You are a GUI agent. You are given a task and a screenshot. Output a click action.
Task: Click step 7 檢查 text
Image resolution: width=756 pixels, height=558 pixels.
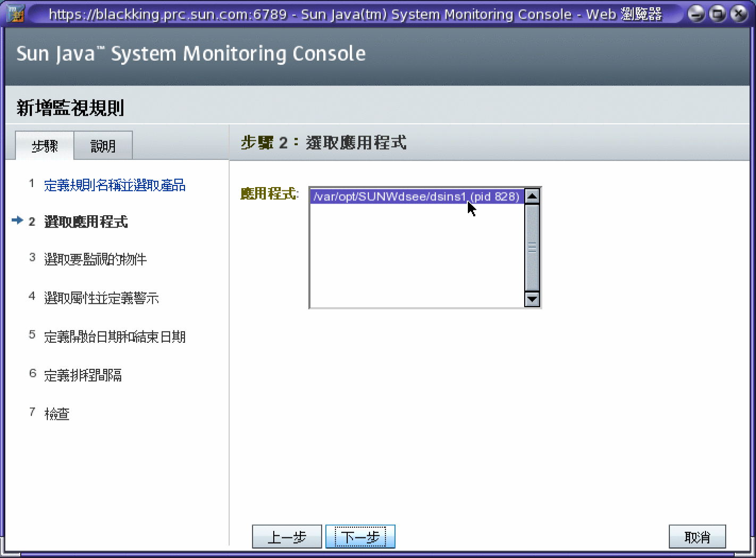coord(57,413)
